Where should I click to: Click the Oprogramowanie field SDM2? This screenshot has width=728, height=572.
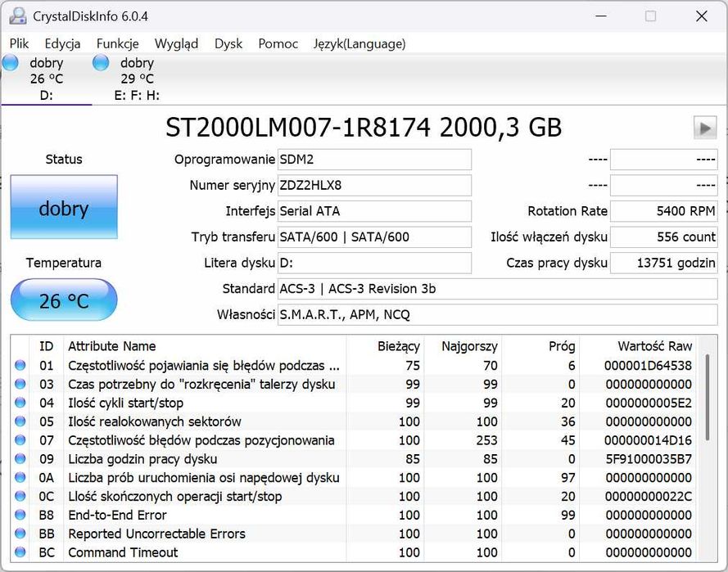374,160
